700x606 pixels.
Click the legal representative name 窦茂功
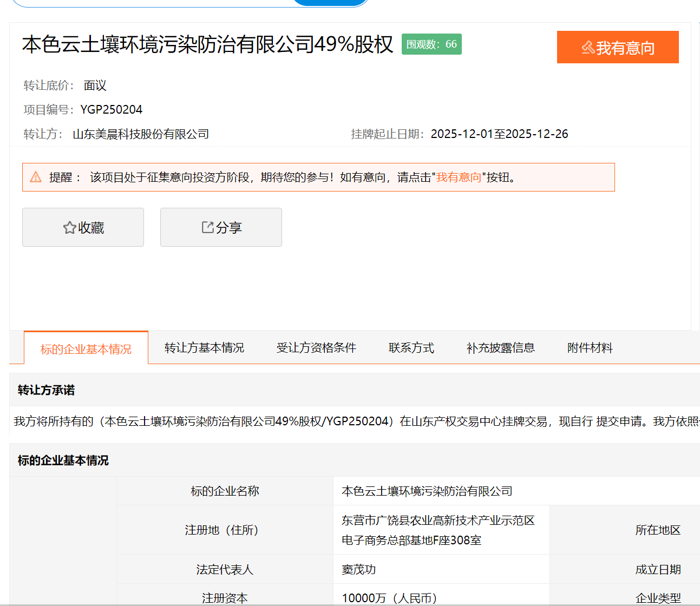tap(358, 569)
